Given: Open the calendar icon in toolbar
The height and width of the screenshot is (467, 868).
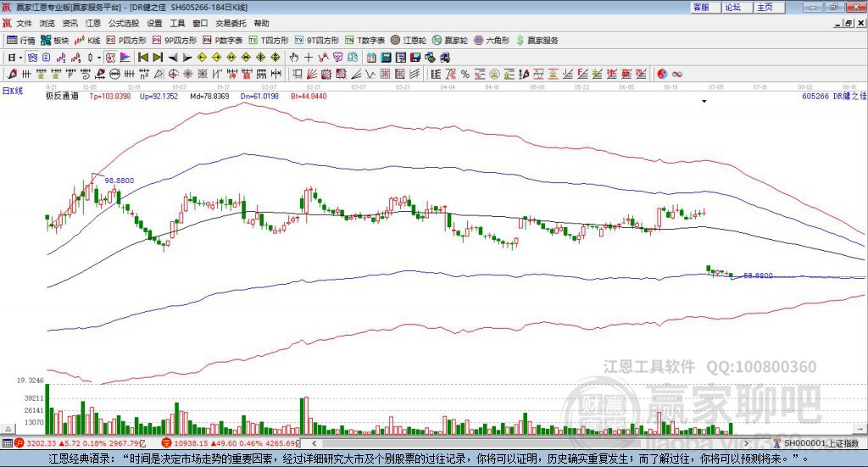Looking at the screenshot, I should (371, 58).
